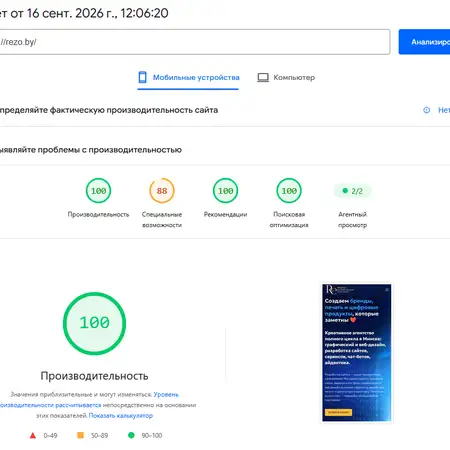Click the Нет link beside info icon
Viewport: 450px width, 450px height.
point(444,110)
